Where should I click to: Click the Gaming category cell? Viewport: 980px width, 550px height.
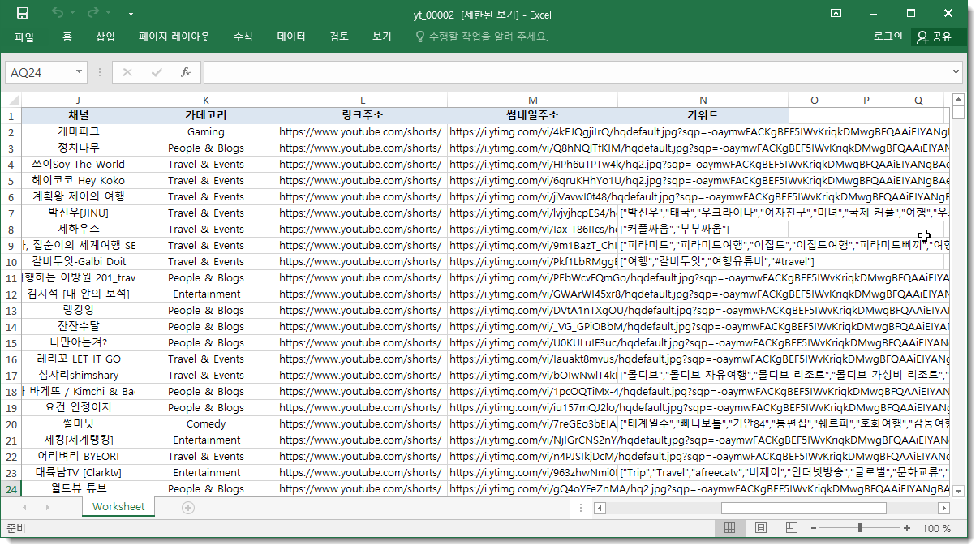(x=206, y=131)
